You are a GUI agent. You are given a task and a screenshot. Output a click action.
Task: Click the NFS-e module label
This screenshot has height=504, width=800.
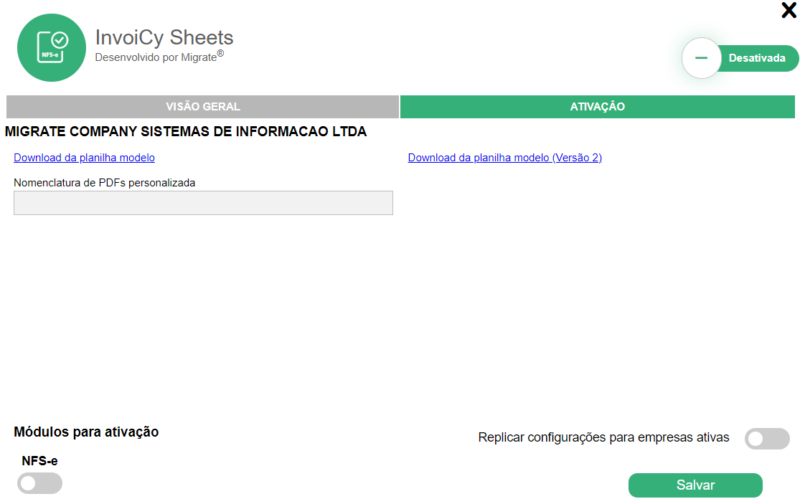click(x=41, y=461)
